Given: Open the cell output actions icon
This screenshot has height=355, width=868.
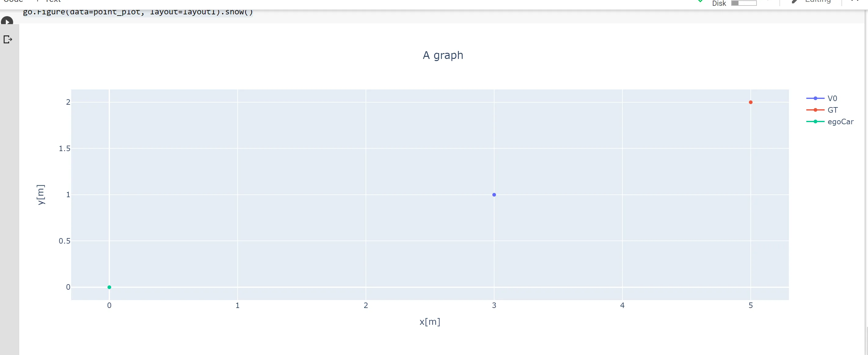Looking at the screenshot, I should click(8, 40).
